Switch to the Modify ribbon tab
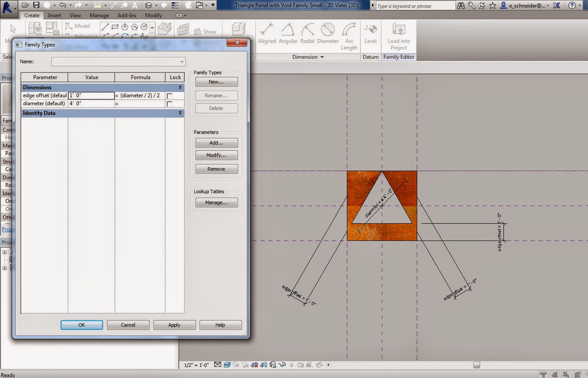 (154, 15)
